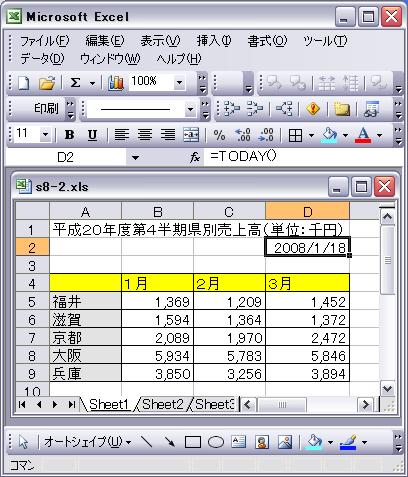Click the New workbook icon
Image resolution: width=408 pixels, height=477 pixels.
click(23, 83)
